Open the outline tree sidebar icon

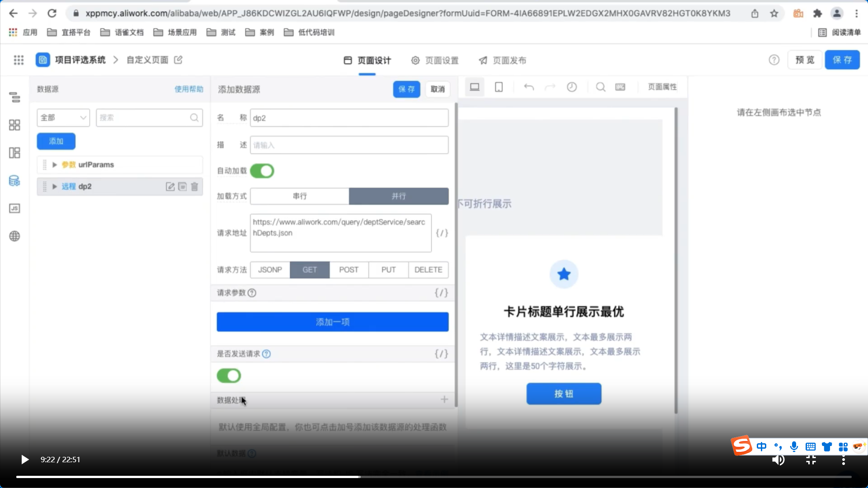pyautogui.click(x=14, y=97)
